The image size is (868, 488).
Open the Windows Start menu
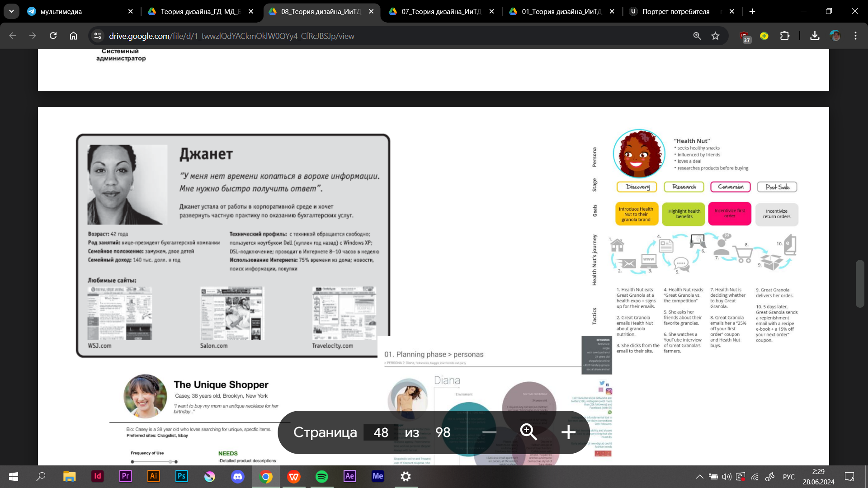13,476
